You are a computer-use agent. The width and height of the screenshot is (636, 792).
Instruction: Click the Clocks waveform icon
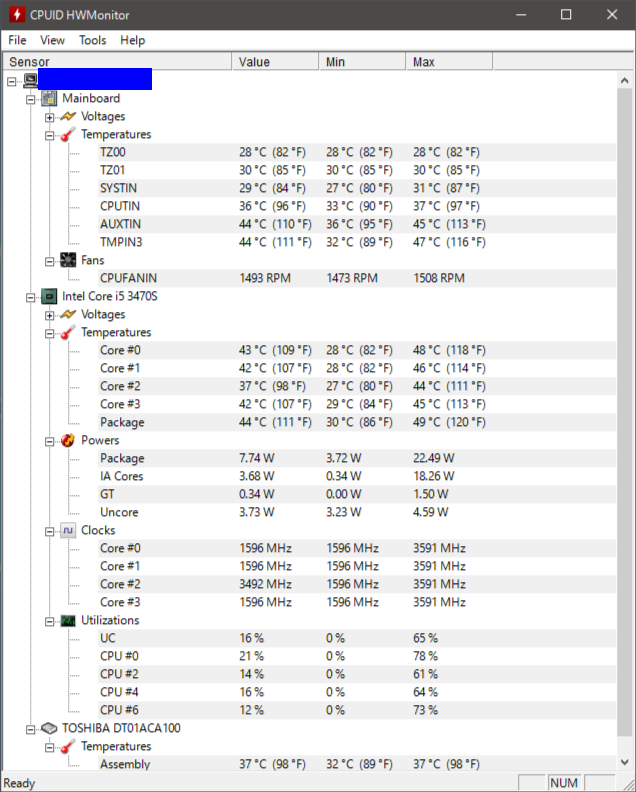click(x=68, y=530)
